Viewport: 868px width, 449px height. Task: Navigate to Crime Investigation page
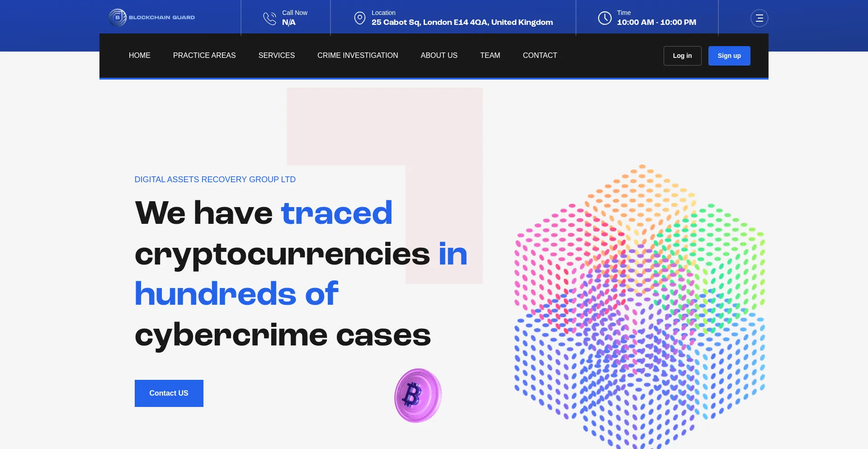[358, 55]
